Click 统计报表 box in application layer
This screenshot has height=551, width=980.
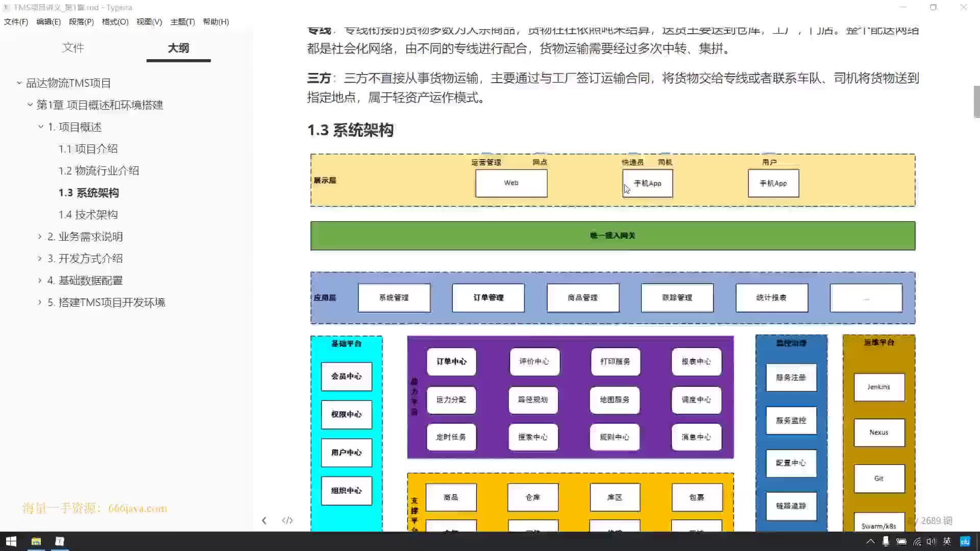[771, 297]
